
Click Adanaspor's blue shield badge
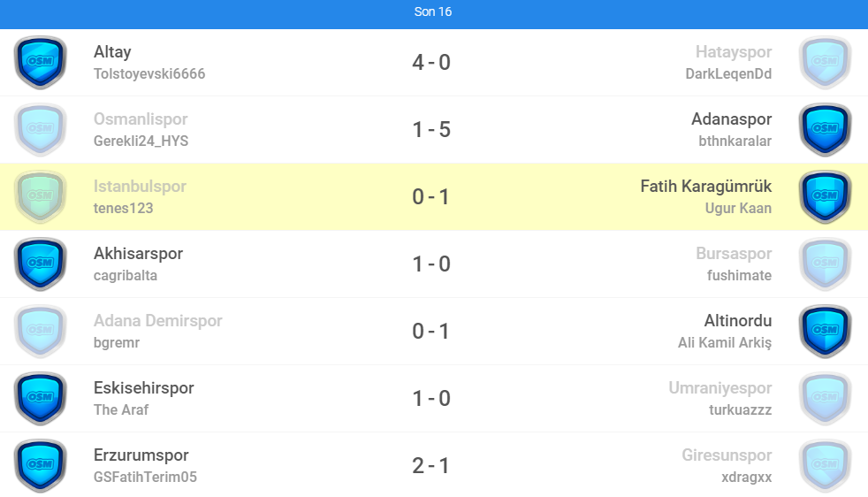(825, 129)
